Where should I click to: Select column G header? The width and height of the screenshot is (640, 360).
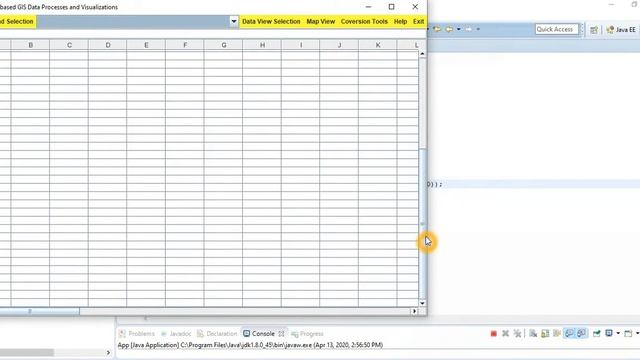223,45
